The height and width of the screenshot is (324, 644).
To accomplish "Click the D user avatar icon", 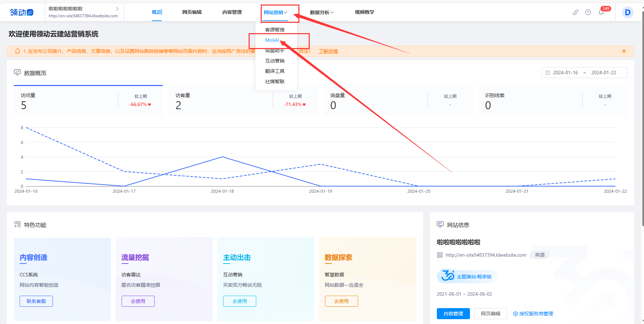I will [x=627, y=12].
